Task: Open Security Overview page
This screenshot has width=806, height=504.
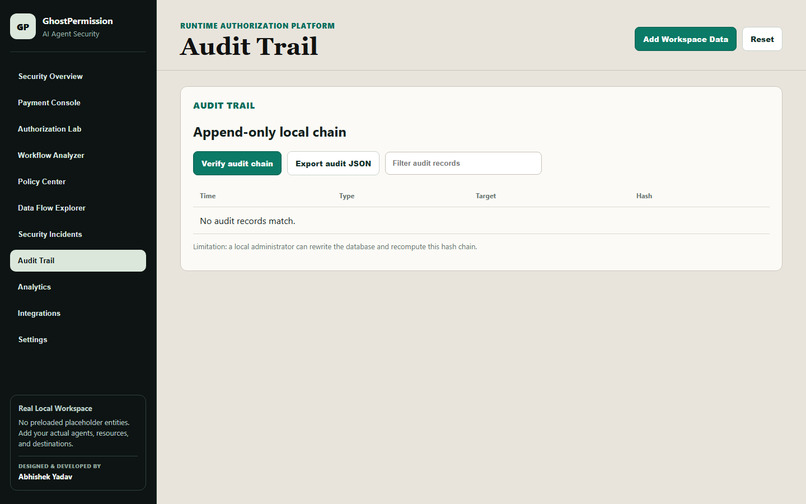Action: coord(78,76)
